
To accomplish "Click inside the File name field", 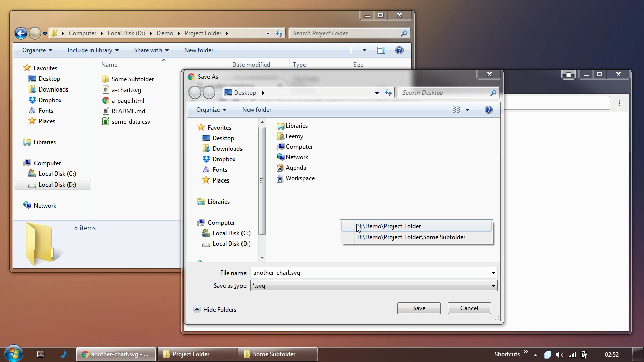I will 352,273.
